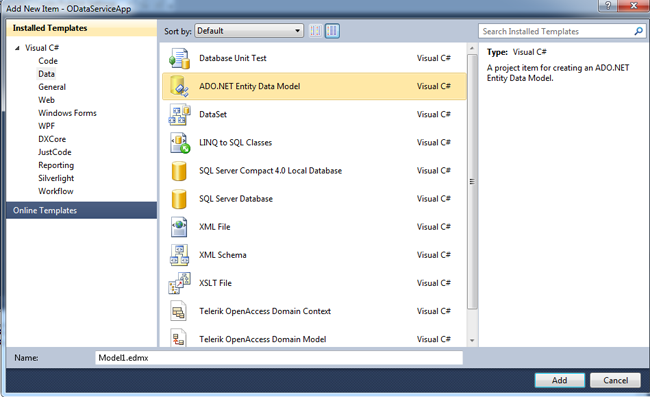Click the Telerik OpenAccess Domain Context icon
The width and height of the screenshot is (650, 397).
(179, 311)
